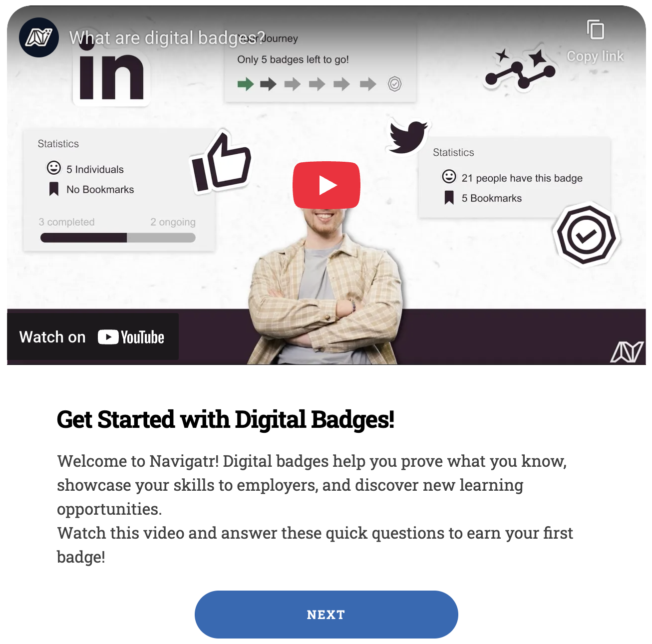Viewport: 652px width, 644px height.
Task: Click the small badge icon ending the arrows
Action: (394, 84)
